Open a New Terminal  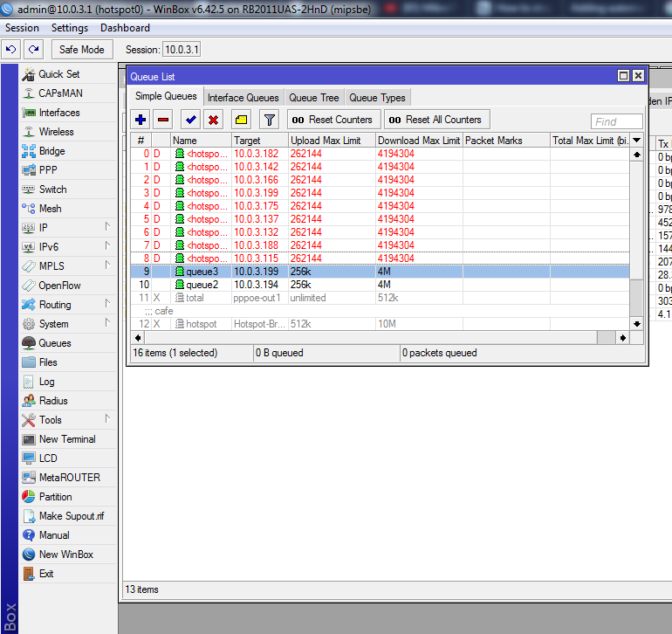pyautogui.click(x=67, y=439)
